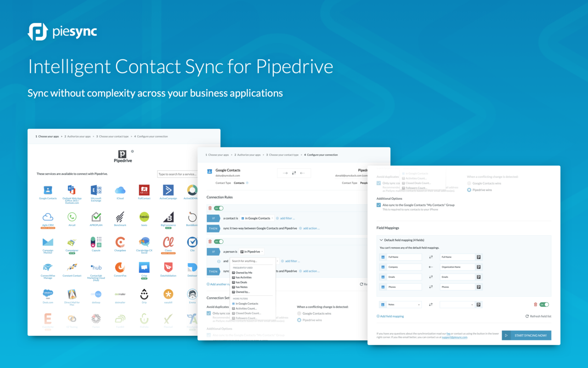Select the Microsoft Exchange app icon

coord(96,190)
